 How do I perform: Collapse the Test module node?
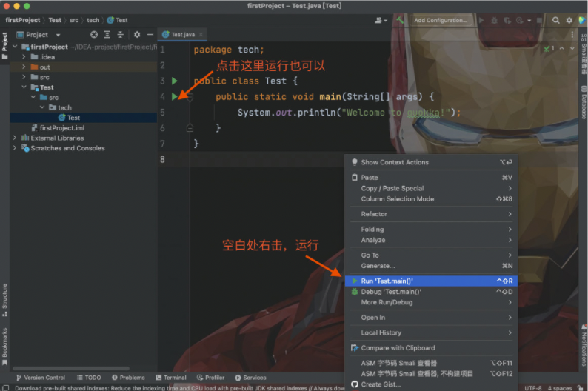(24, 87)
